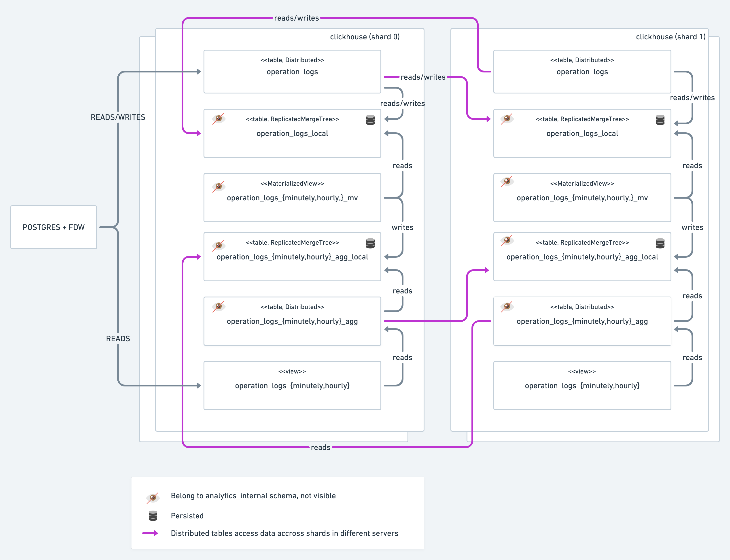Viewport: 730px width, 560px height.
Task: Select the POSTGRES + FDW box
Action: [54, 227]
